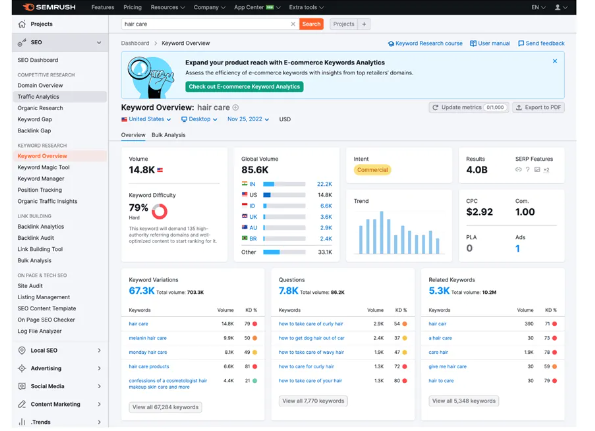Click View all 67,204 keywords button
Screen dimensions: 595x431
tap(165, 407)
